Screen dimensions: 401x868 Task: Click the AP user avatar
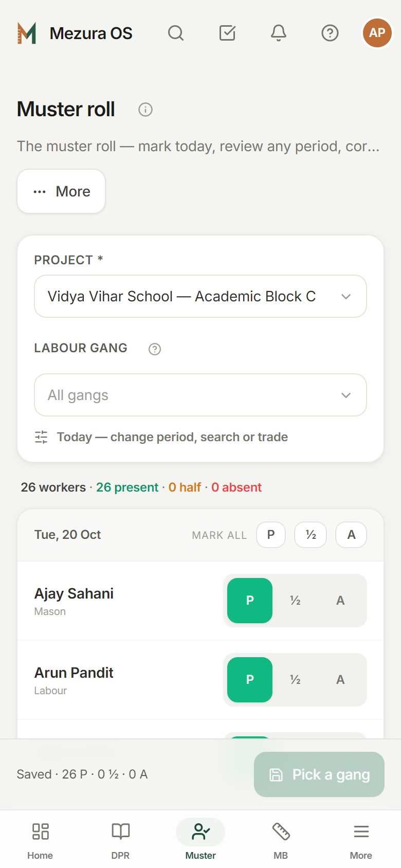pos(377,33)
